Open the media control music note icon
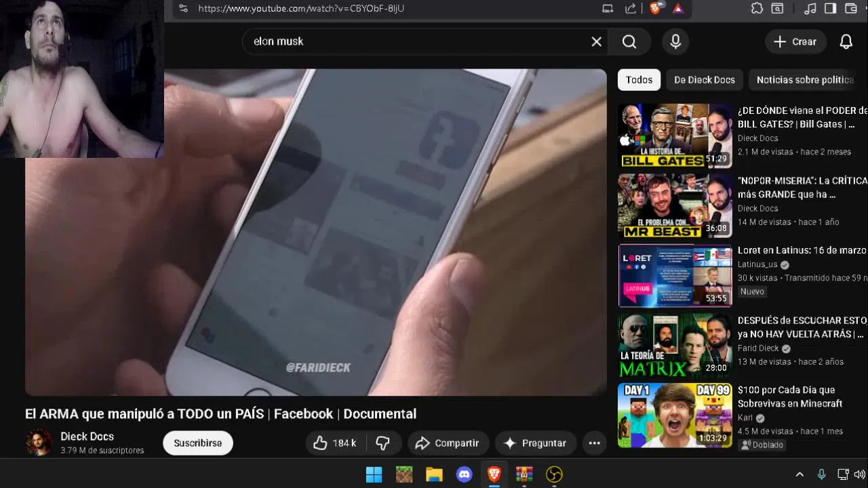 coord(810,8)
